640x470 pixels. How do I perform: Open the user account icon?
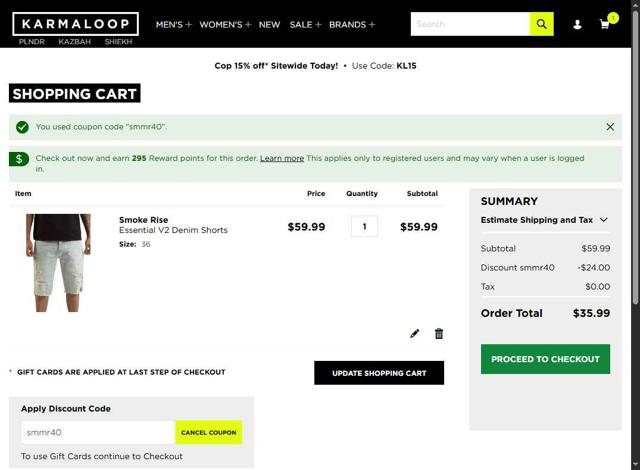tap(577, 24)
